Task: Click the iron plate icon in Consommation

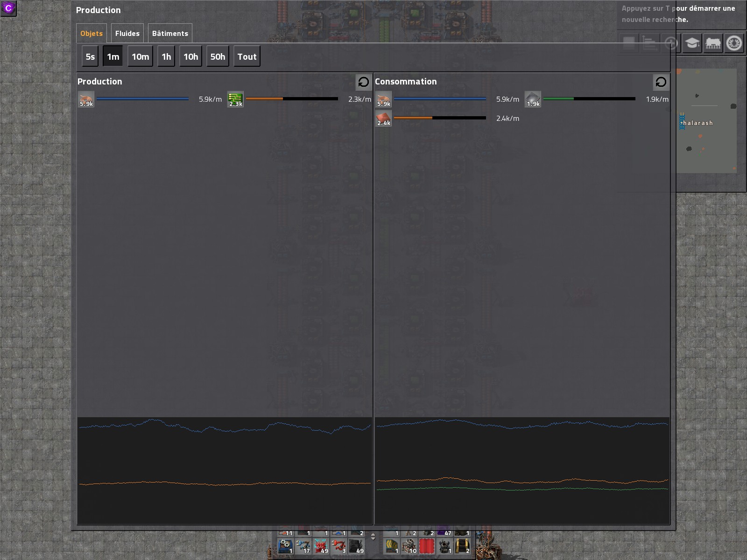Action: [533, 99]
